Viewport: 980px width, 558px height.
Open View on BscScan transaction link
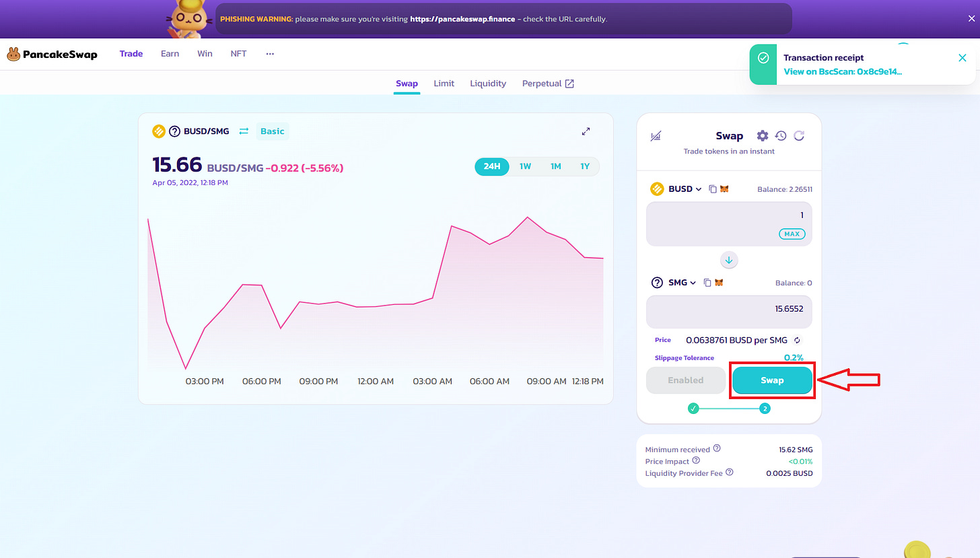point(843,71)
